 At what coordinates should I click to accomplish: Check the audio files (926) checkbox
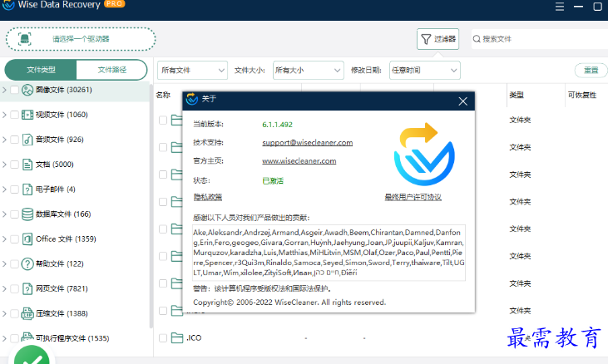(14, 140)
